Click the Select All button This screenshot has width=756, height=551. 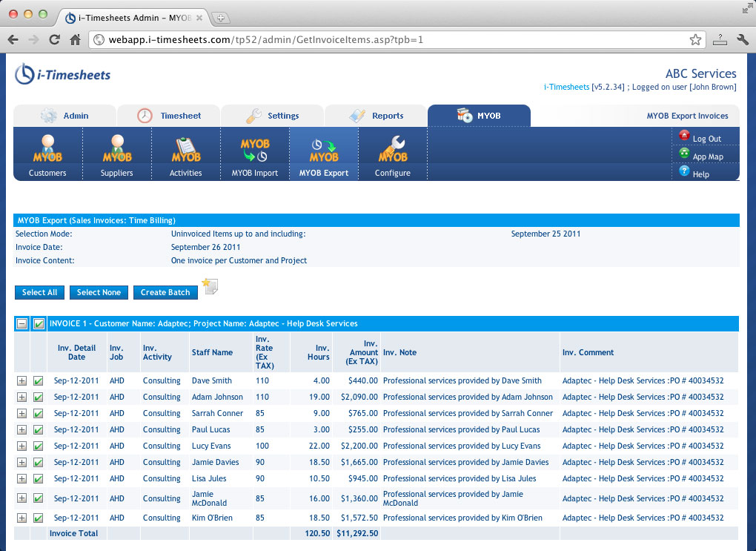[x=39, y=292]
